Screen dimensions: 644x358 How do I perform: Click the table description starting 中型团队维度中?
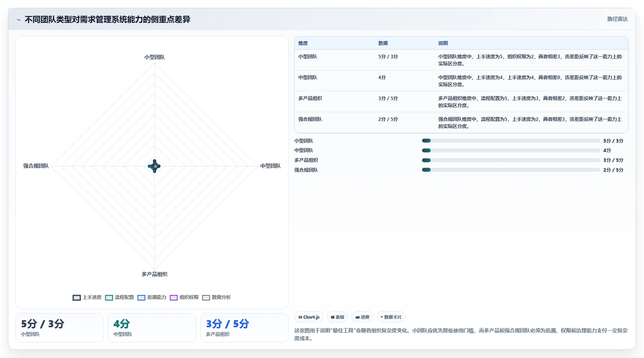coord(530,81)
